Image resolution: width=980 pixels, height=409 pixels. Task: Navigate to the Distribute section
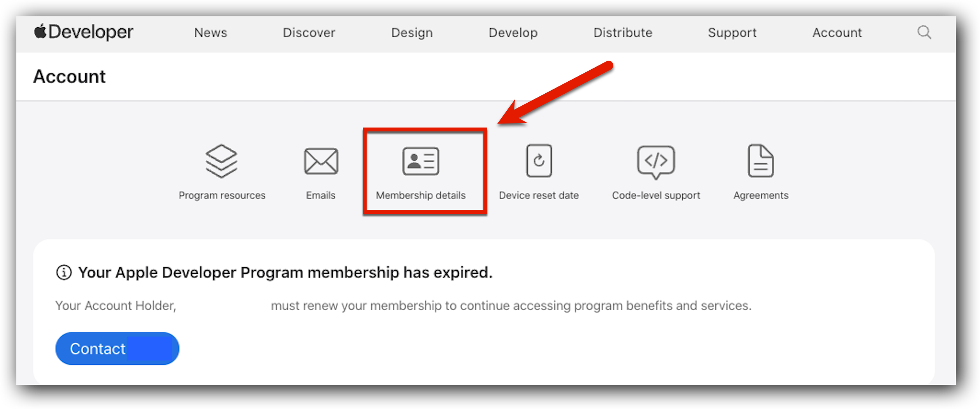click(623, 33)
